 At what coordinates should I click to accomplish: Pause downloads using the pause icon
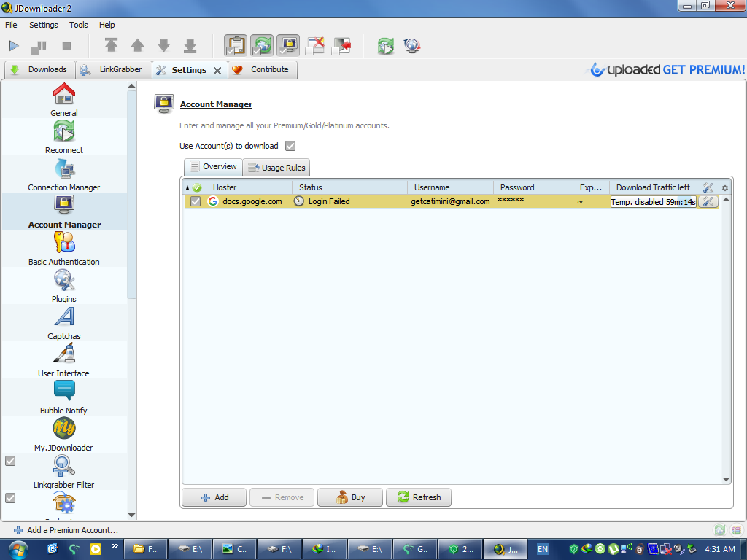pyautogui.click(x=39, y=47)
